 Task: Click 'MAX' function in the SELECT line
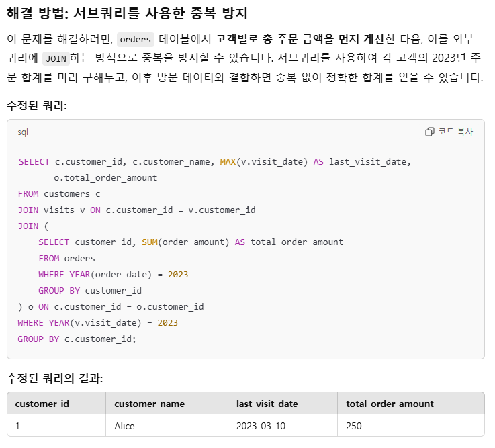[x=228, y=162]
